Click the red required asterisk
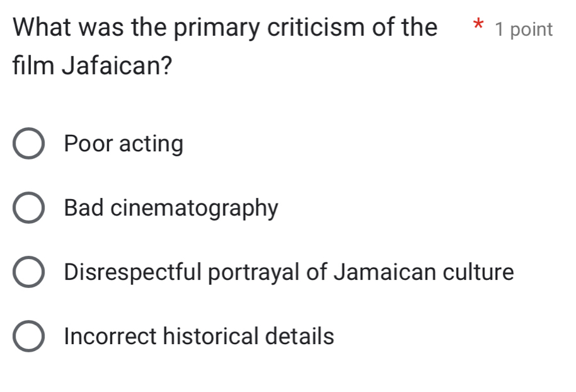576x392 pixels. pyautogui.click(x=478, y=25)
